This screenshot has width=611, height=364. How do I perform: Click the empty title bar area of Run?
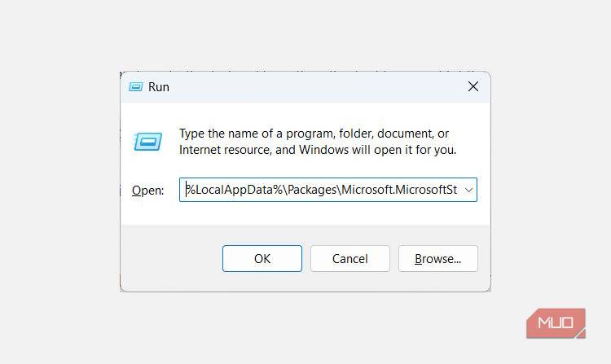coord(310,86)
